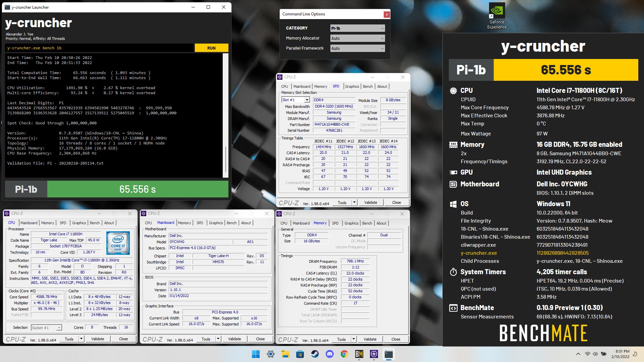
Task: Open GeForce Experience desktop shortcut
Action: 497,16
